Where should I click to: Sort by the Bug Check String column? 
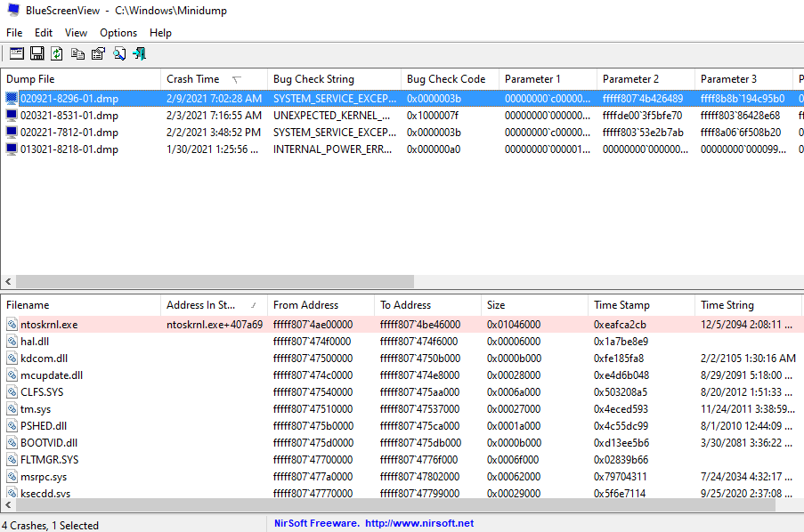click(x=334, y=79)
